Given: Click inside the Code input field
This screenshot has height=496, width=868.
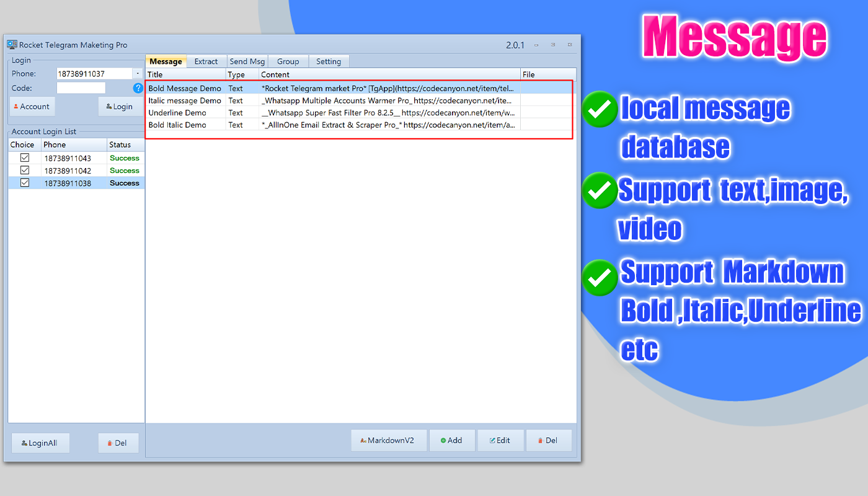Looking at the screenshot, I should tap(81, 87).
